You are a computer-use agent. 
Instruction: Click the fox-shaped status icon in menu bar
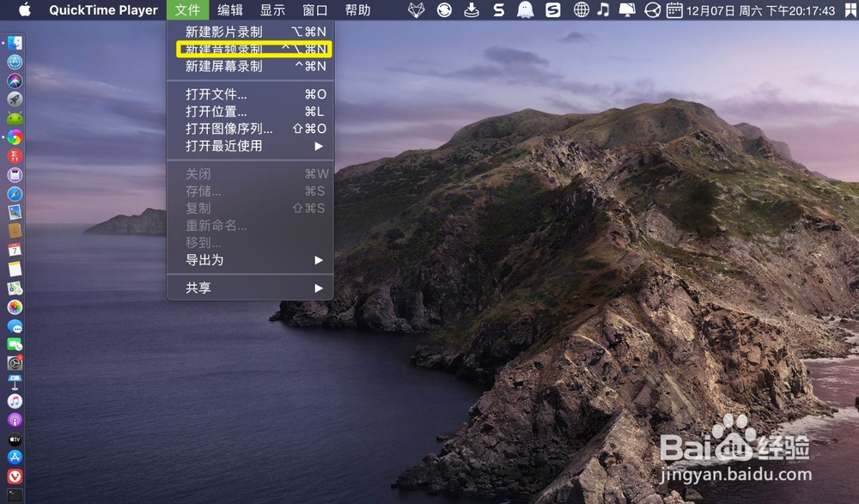pos(417,10)
